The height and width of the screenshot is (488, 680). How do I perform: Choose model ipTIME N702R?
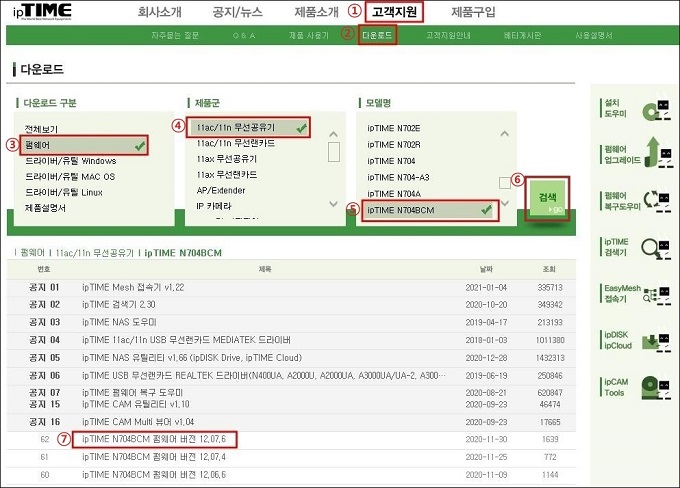(x=394, y=145)
